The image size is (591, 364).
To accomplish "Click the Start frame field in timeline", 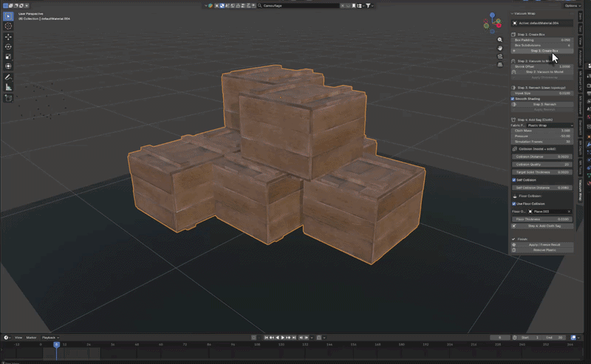I will pos(530,337).
